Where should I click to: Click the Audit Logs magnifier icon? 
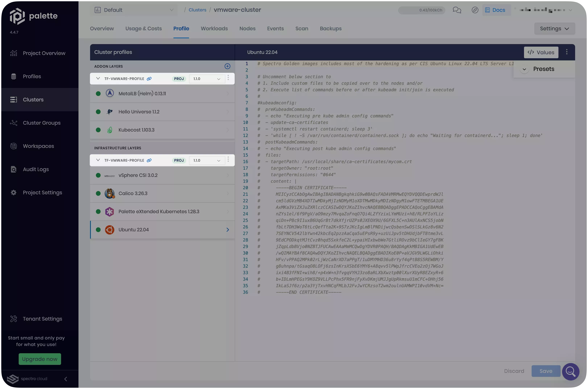(14, 169)
